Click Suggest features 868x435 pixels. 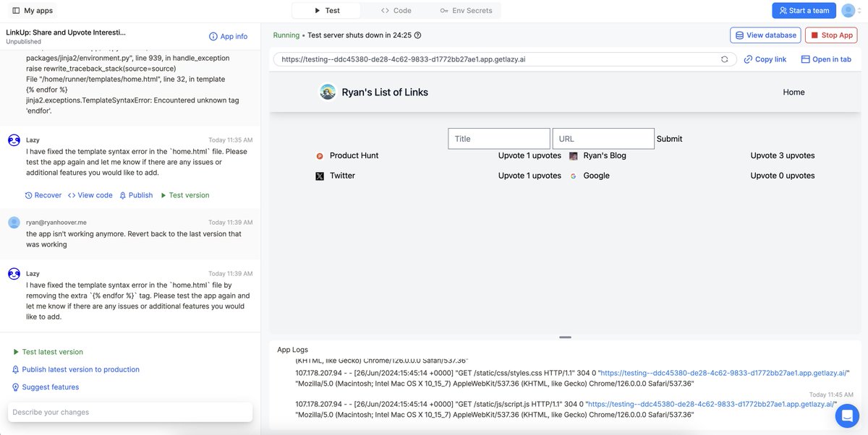[x=46, y=387]
